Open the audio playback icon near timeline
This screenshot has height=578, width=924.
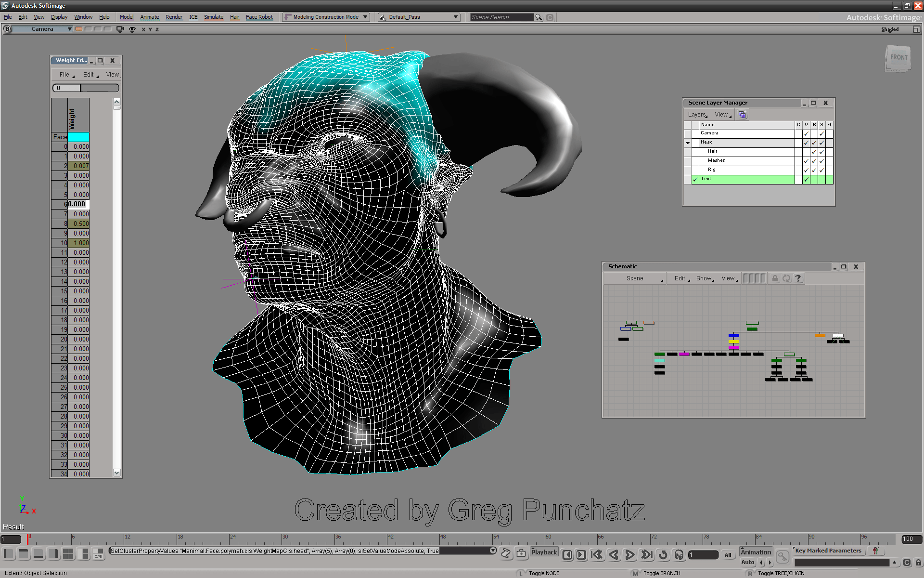coord(680,555)
